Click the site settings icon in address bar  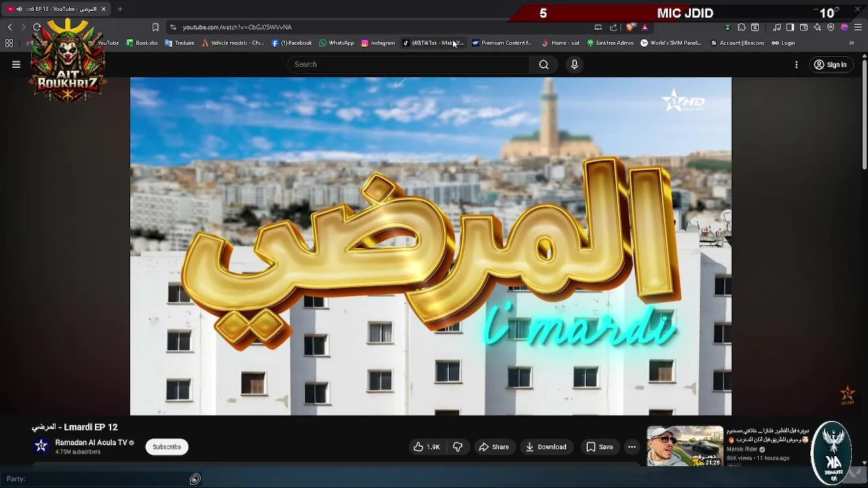pyautogui.click(x=173, y=27)
